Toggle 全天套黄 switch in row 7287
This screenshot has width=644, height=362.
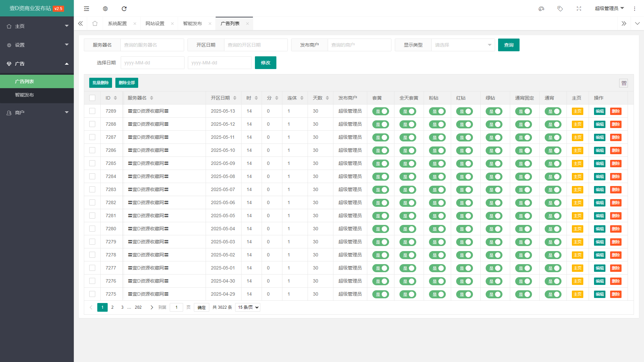(x=408, y=137)
